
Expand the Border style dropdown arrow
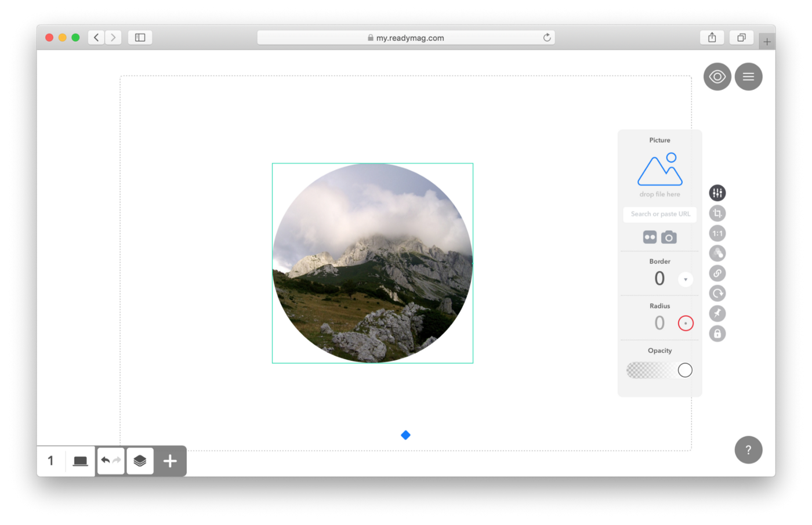[686, 279]
